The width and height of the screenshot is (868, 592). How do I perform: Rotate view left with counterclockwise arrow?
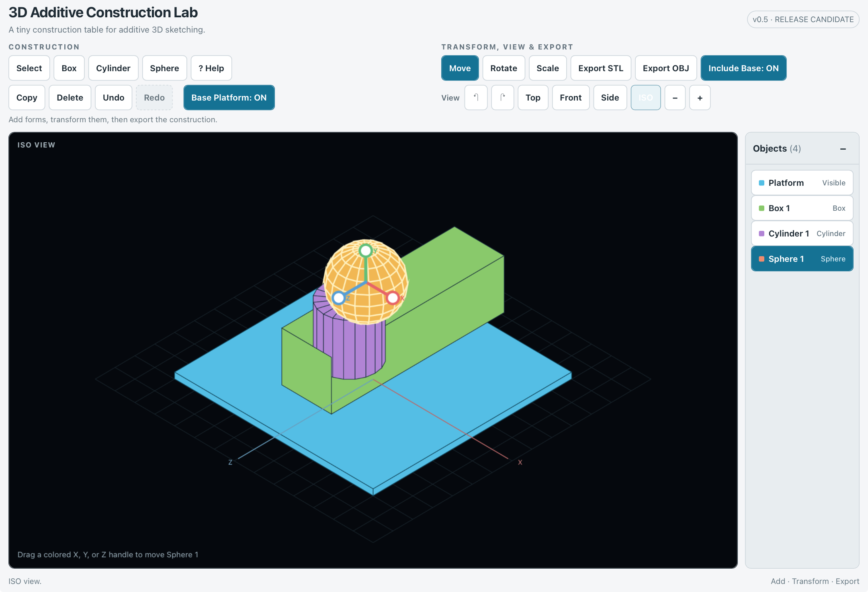tap(476, 98)
